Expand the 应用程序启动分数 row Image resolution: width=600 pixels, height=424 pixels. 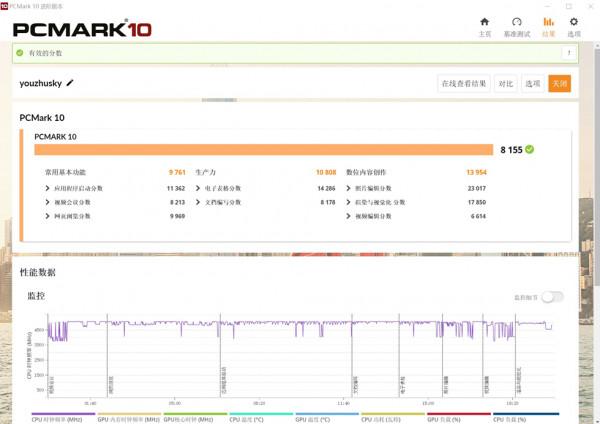(x=48, y=188)
